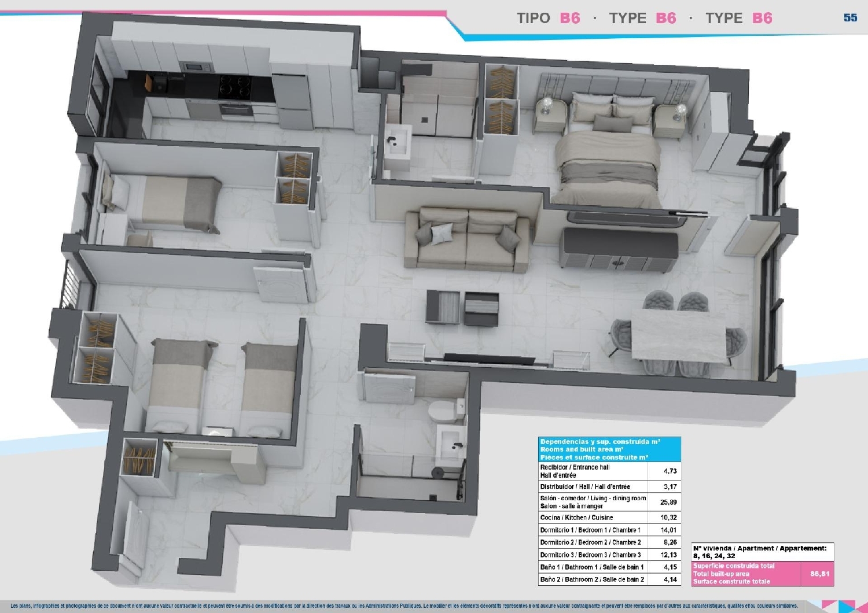Click the 'TIPO B6' heading

click(x=548, y=18)
